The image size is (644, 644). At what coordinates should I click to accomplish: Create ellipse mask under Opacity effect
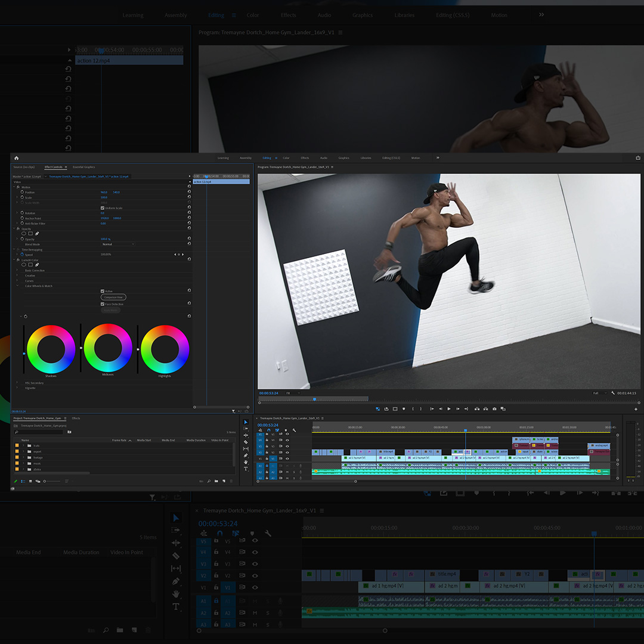[x=23, y=234]
